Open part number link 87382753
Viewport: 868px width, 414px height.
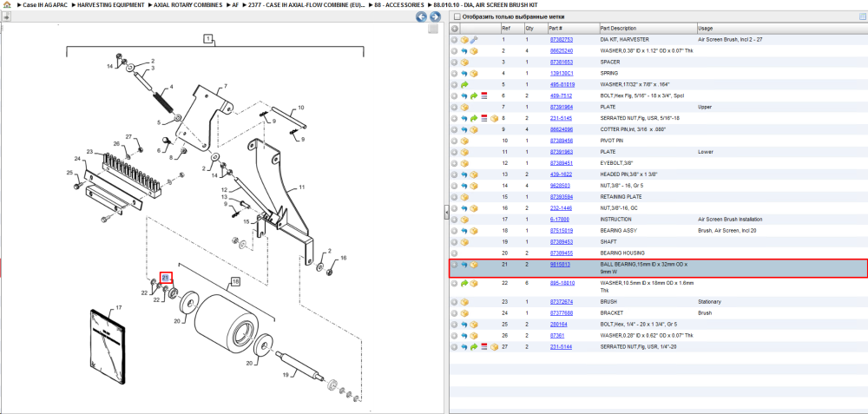click(x=561, y=40)
